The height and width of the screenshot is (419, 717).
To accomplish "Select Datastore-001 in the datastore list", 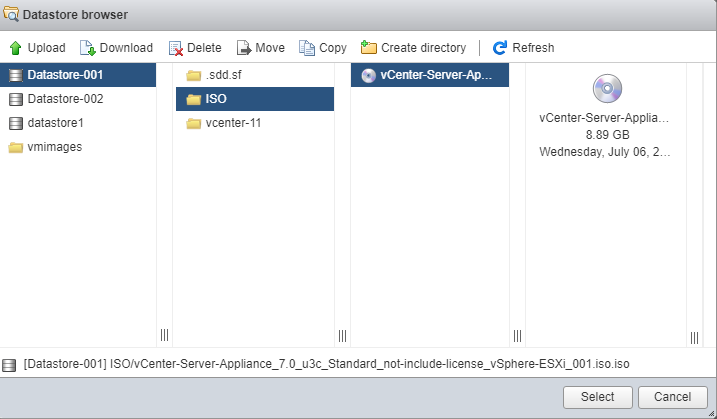I will [x=78, y=75].
